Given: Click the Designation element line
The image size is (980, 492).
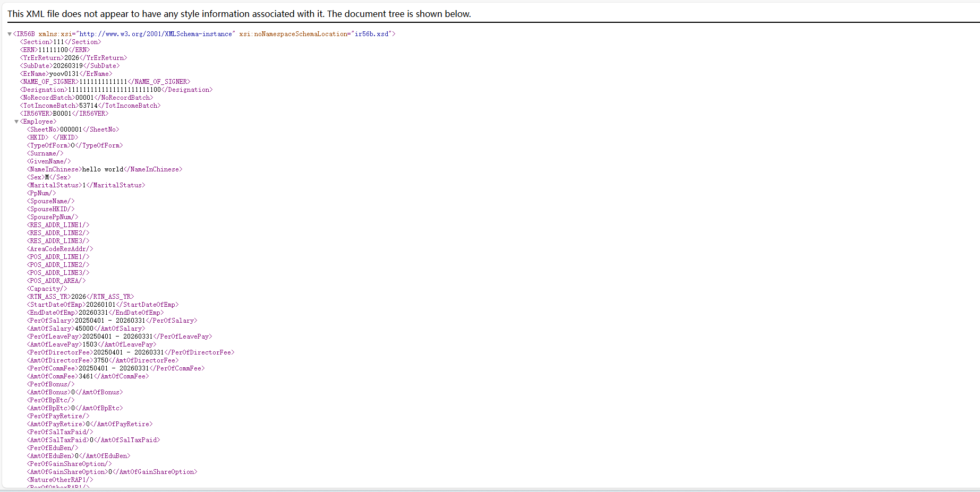Looking at the screenshot, I should [116, 90].
